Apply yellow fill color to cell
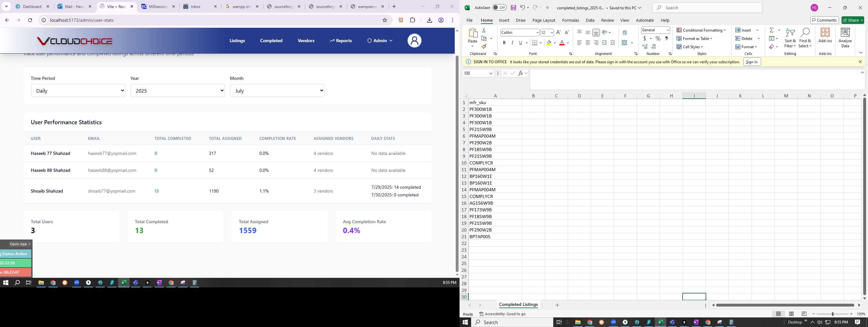The image size is (868, 327). [x=549, y=43]
